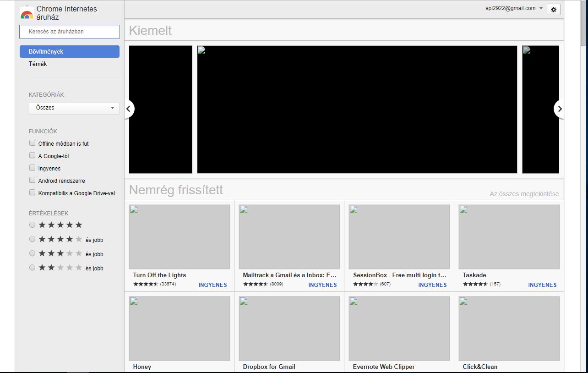
Task: Open the Honey extension thumbnail
Action: (x=180, y=329)
